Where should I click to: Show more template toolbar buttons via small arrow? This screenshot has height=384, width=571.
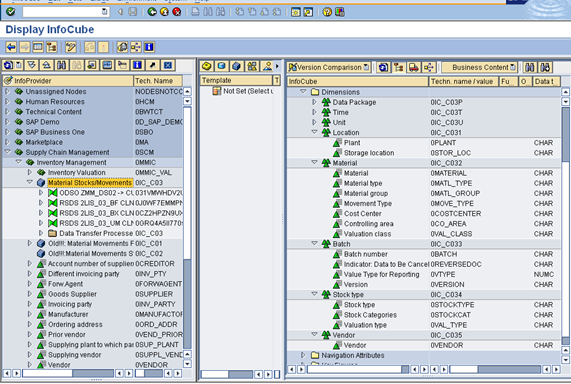(277, 66)
